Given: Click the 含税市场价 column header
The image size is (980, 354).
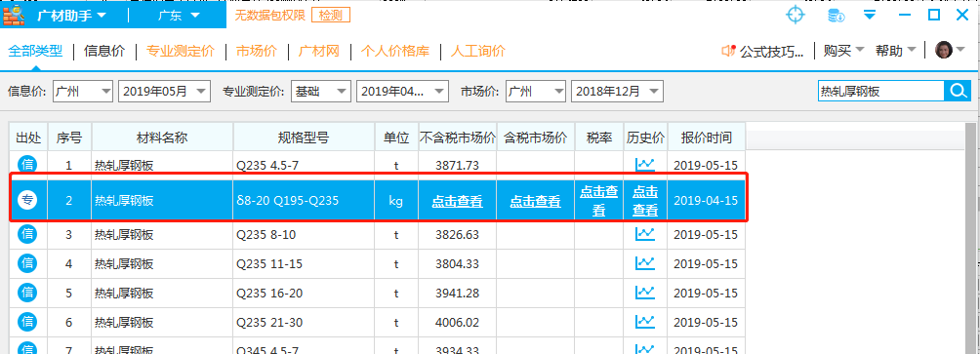Looking at the screenshot, I should tap(536, 138).
